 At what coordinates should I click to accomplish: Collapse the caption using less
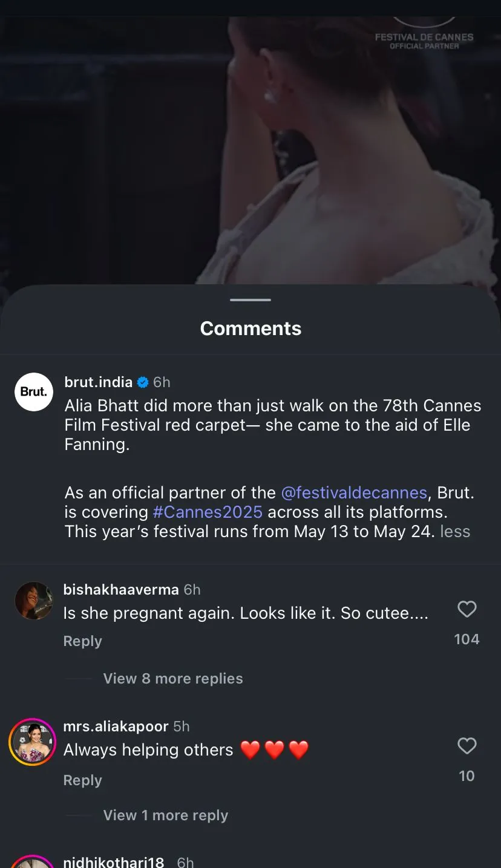click(455, 532)
